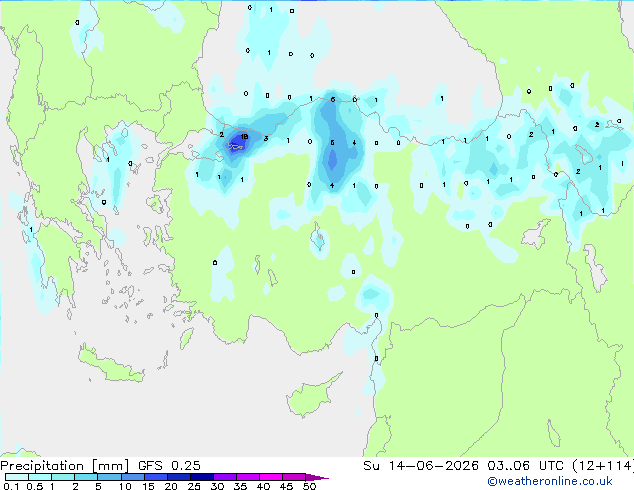The image size is (634, 490).
Task: Click the '18' precipitation value on map
Action: [x=244, y=137]
